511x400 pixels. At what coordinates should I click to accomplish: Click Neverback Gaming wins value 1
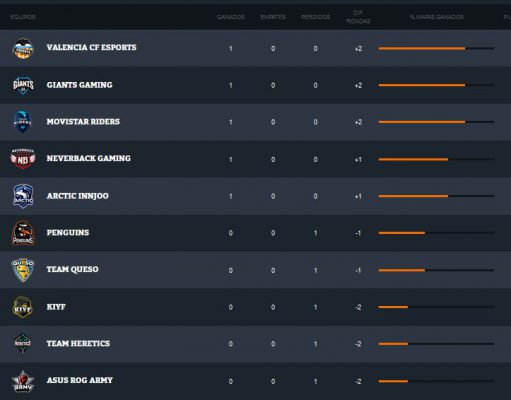point(231,160)
